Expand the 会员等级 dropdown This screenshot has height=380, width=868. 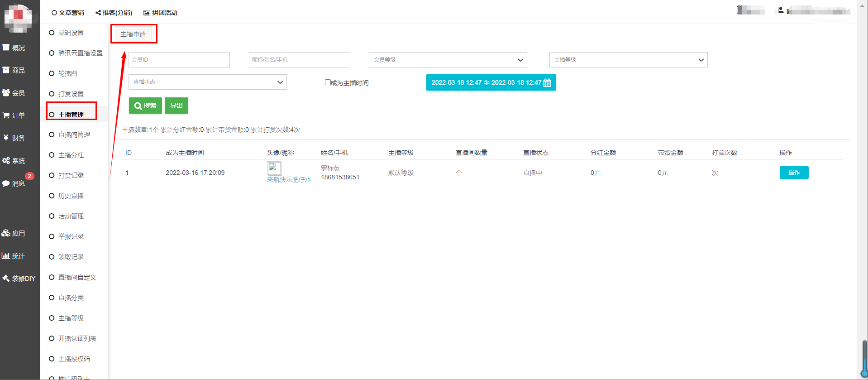click(x=448, y=60)
